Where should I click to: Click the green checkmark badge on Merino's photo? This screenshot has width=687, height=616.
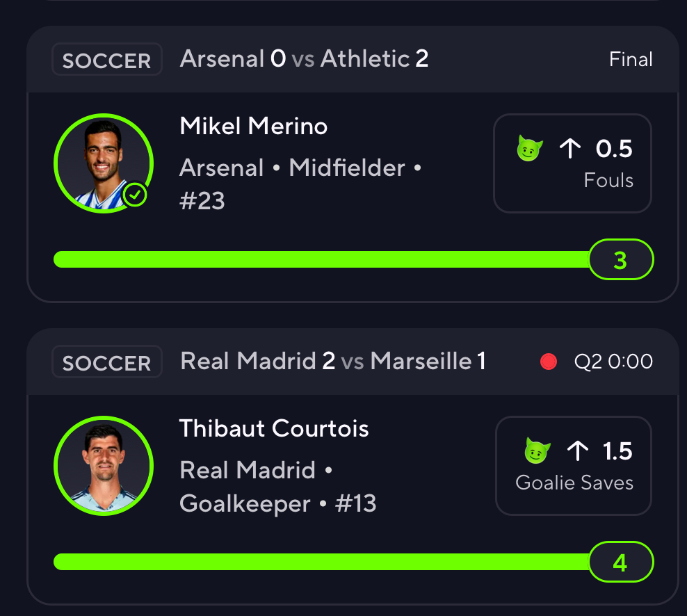135,196
